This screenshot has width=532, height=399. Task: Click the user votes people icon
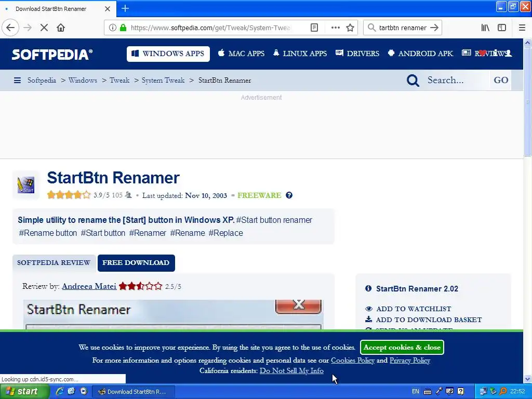point(128,195)
